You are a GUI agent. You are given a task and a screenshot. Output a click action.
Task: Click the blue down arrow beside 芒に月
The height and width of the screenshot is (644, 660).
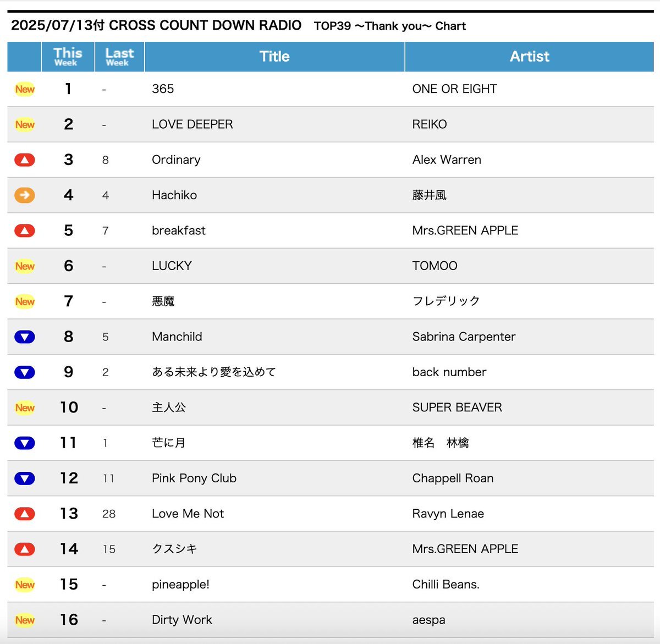pyautogui.click(x=25, y=443)
